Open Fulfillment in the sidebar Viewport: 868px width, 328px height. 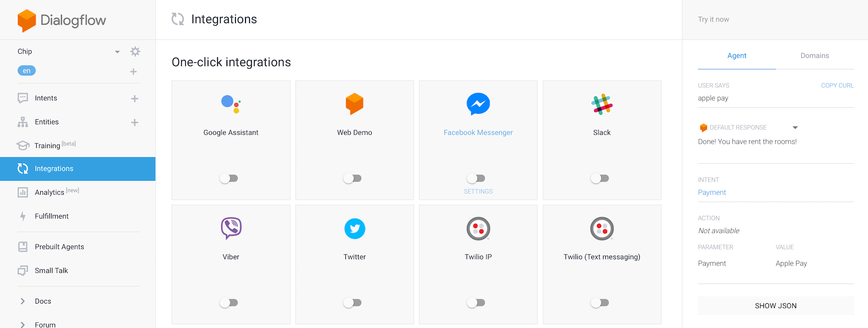[52, 216]
